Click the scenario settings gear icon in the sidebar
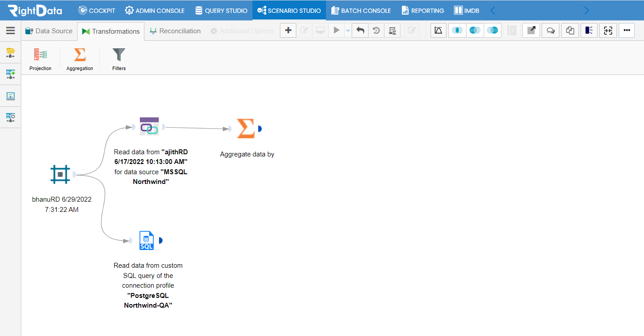This screenshot has width=644, height=336. 11,117
